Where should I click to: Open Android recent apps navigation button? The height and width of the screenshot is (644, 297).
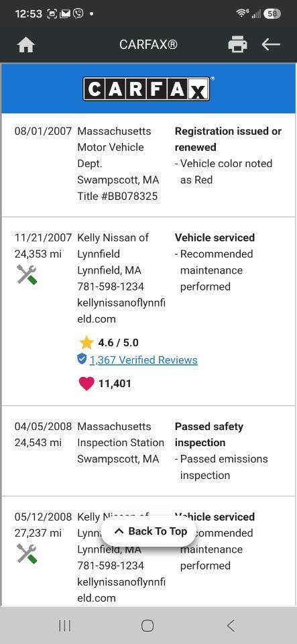65,625
